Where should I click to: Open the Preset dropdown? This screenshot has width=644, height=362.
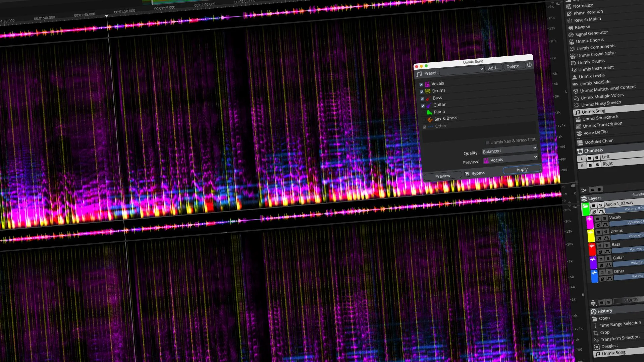(462, 71)
